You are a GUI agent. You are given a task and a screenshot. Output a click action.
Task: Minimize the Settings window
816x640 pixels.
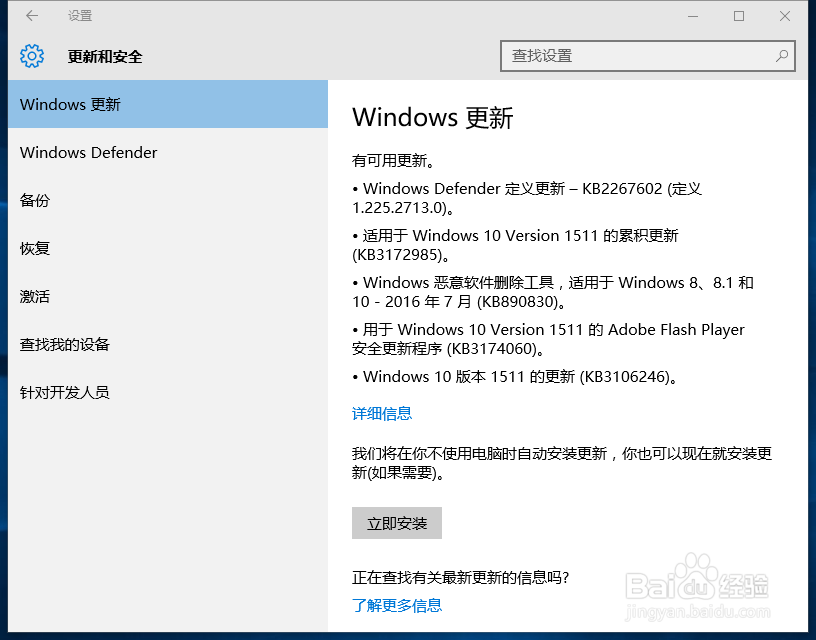coord(693,16)
